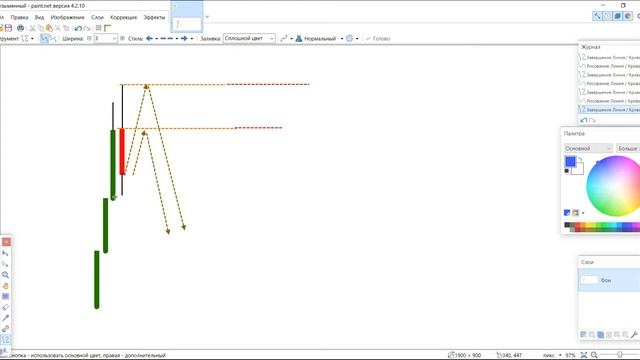Click undo arrow in Журнал panel

tap(584, 120)
